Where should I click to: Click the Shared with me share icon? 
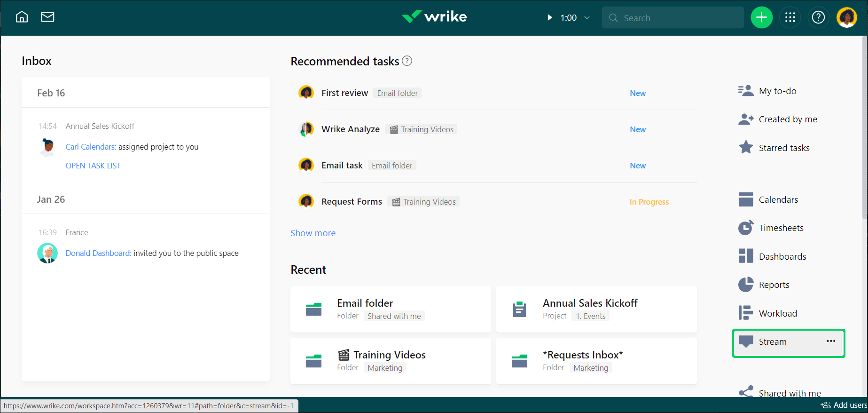(x=746, y=391)
